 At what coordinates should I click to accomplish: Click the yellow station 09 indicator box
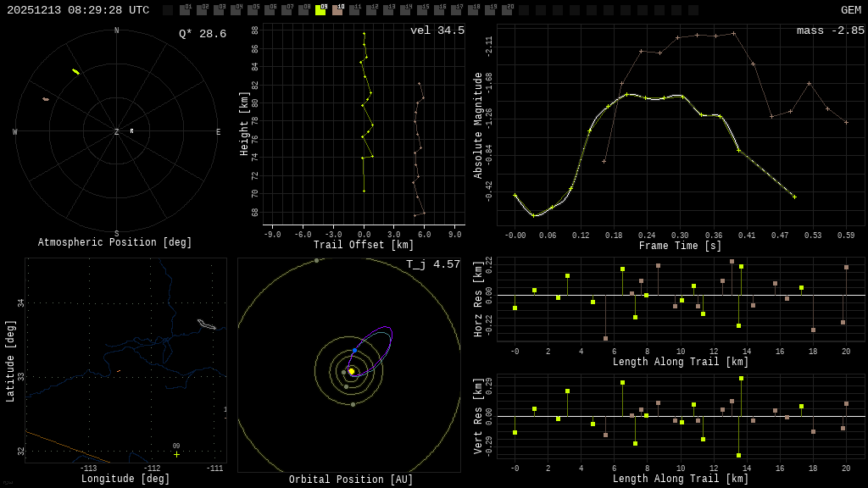pyautogui.click(x=320, y=10)
